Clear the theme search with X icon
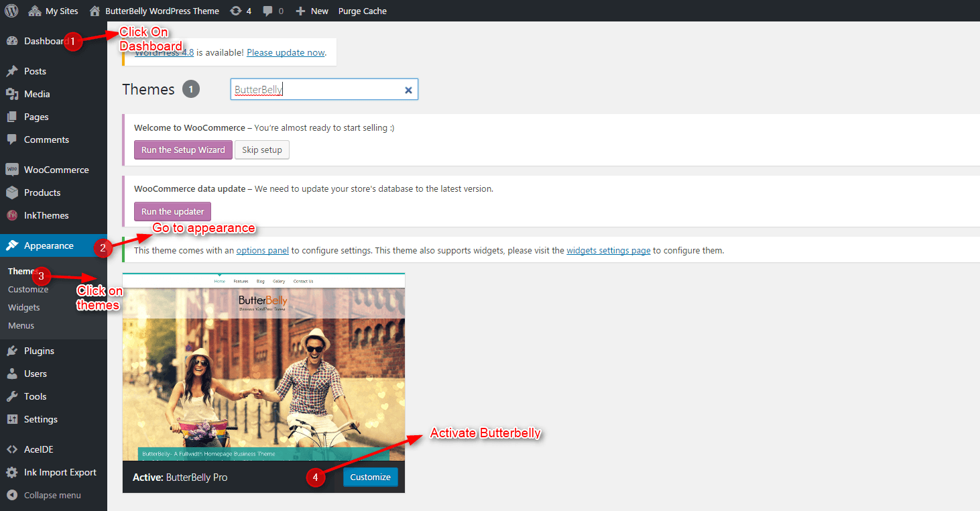Screen dimensions: 980x511 (x=408, y=90)
